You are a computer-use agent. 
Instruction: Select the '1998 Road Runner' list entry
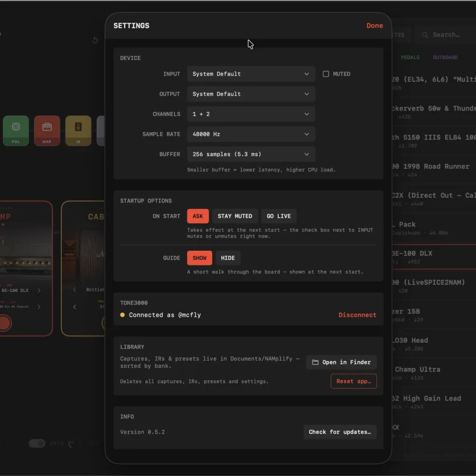pos(434,170)
